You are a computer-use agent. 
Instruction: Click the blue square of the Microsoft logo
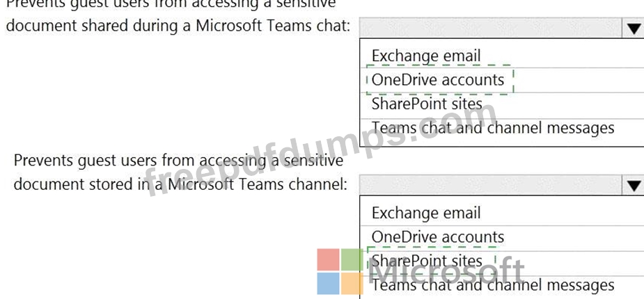tap(328, 284)
